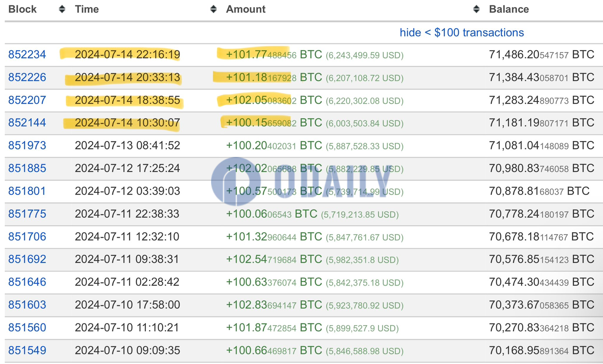Select time 2024-07-14 18:38:55

point(127,100)
